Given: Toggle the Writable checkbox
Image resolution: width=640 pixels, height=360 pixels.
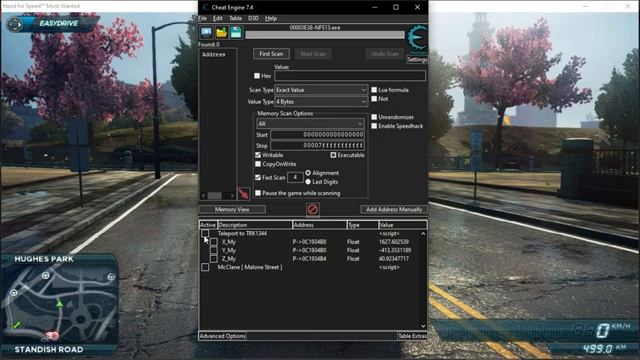Looking at the screenshot, I should (258, 155).
